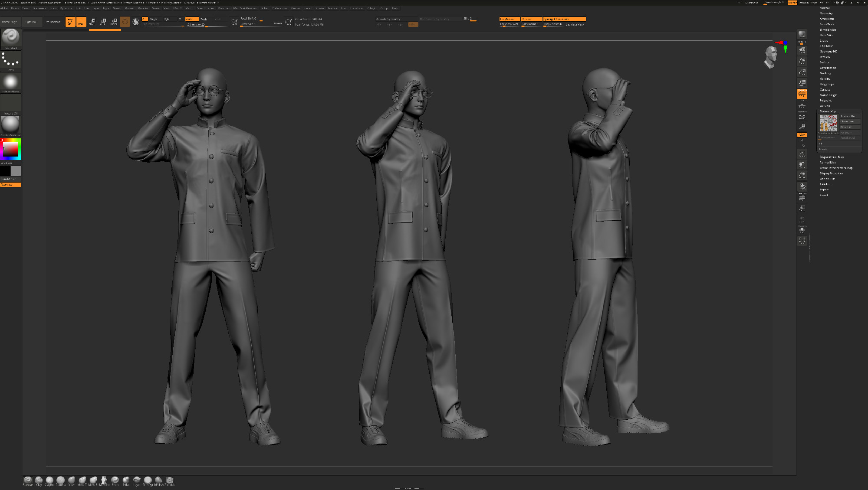The height and width of the screenshot is (490, 868).
Task: Expand the Normal Map subpalette
Action: [x=828, y=163]
